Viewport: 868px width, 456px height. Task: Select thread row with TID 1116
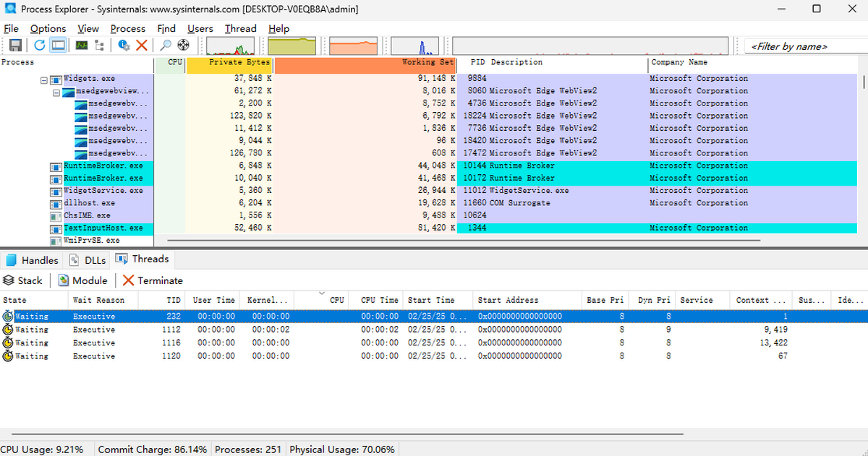point(434,343)
